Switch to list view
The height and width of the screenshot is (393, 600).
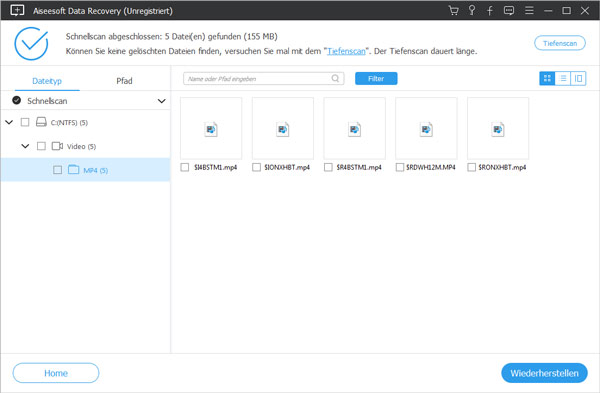pos(563,78)
